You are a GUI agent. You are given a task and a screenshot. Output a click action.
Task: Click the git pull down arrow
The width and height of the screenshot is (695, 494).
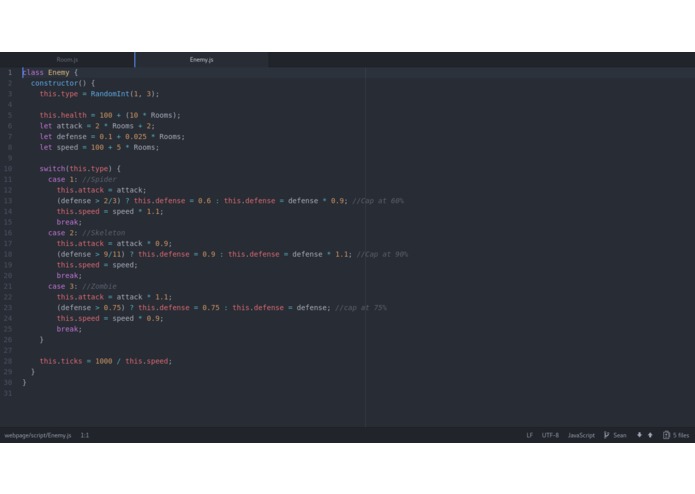click(x=639, y=435)
